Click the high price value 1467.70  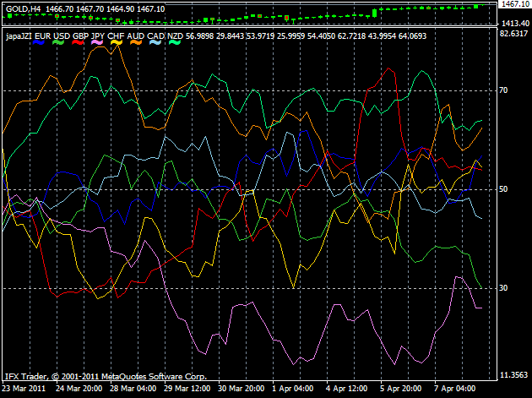[90, 9]
